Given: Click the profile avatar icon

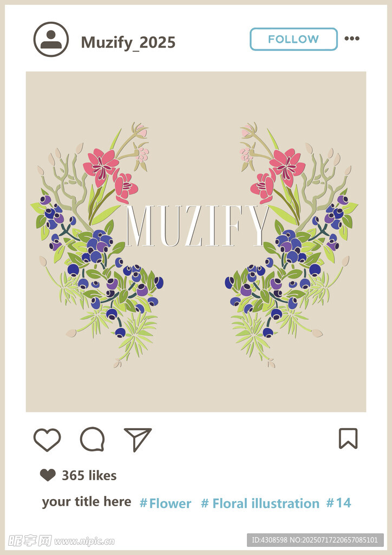Looking at the screenshot, I should point(51,39).
